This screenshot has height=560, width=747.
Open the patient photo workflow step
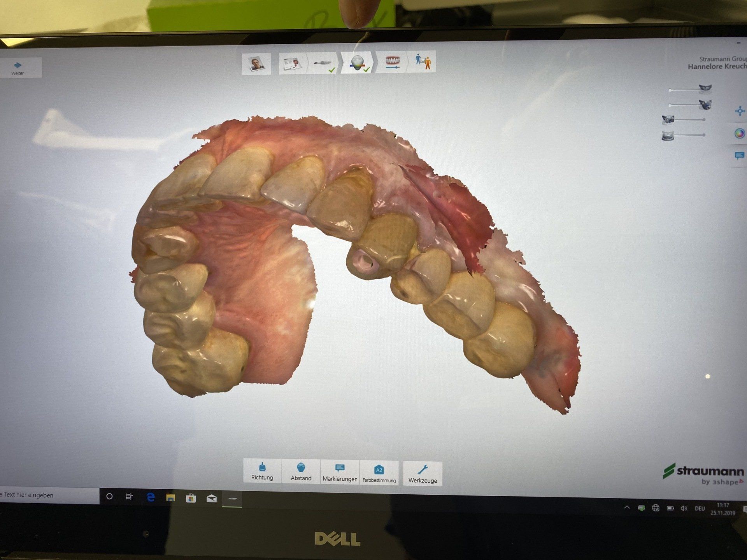coord(256,64)
